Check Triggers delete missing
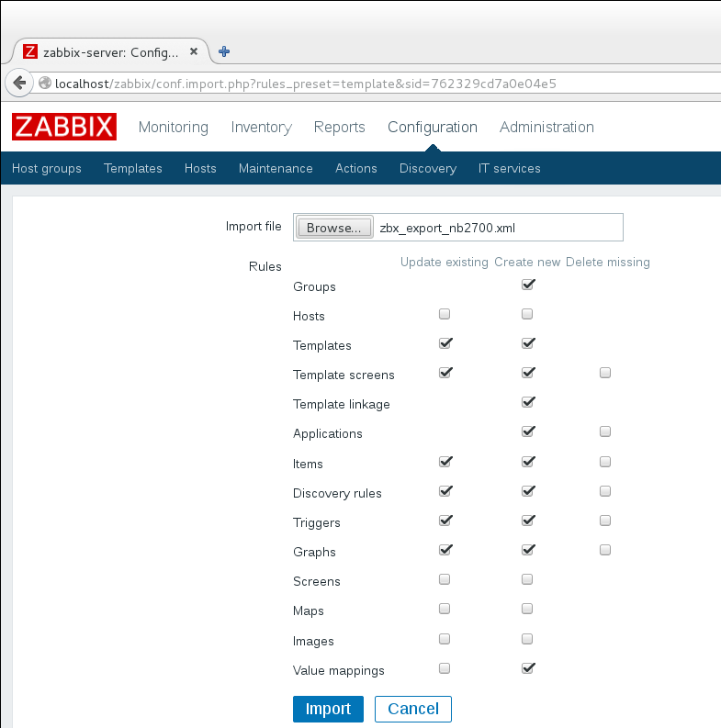Screen dimensions: 721x728 tap(605, 521)
